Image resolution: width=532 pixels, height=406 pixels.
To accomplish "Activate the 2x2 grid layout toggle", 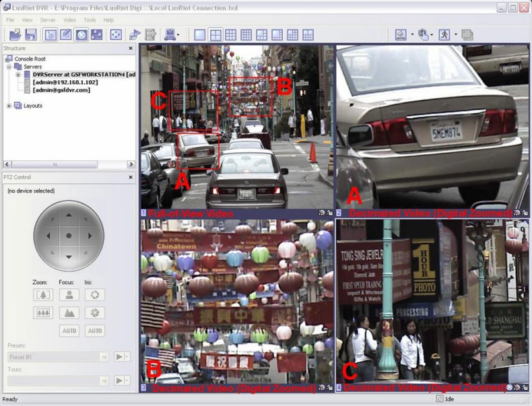I will click(x=215, y=34).
